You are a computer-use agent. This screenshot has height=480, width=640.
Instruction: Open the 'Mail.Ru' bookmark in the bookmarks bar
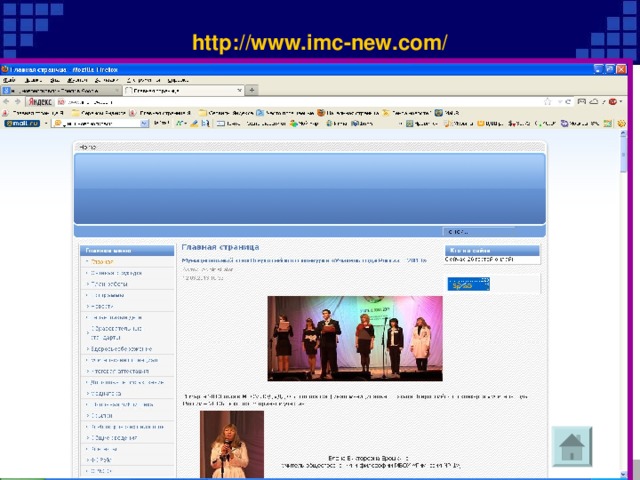[447, 113]
